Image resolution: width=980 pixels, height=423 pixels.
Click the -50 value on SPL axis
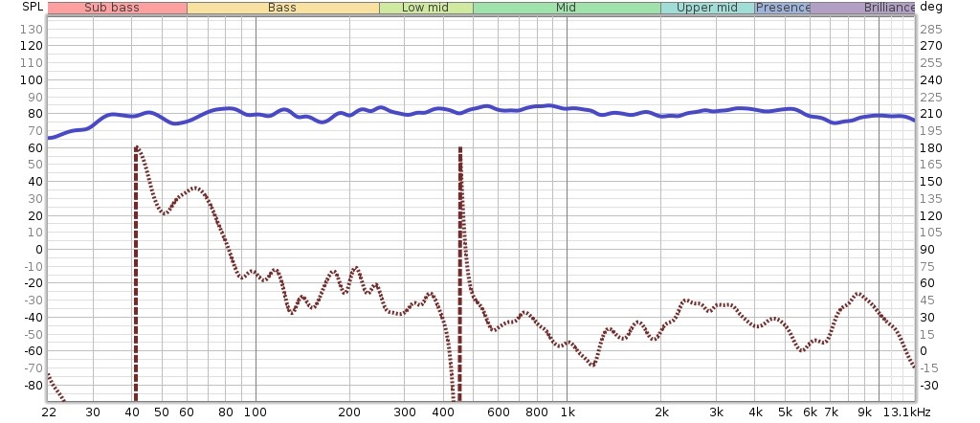[x=32, y=334]
